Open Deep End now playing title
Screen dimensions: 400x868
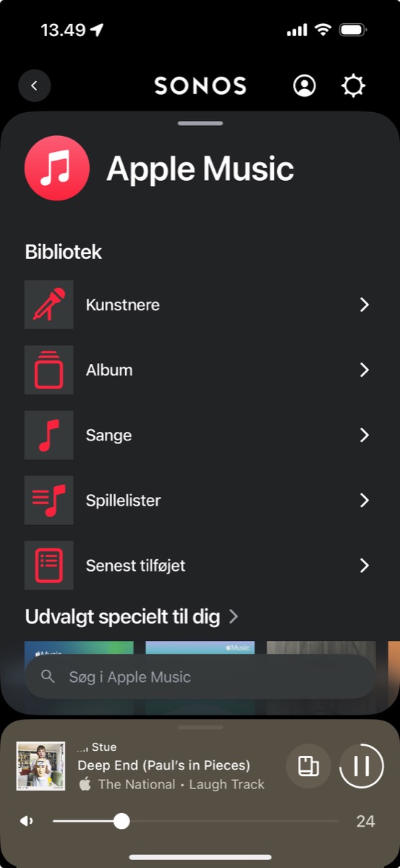coord(163,765)
